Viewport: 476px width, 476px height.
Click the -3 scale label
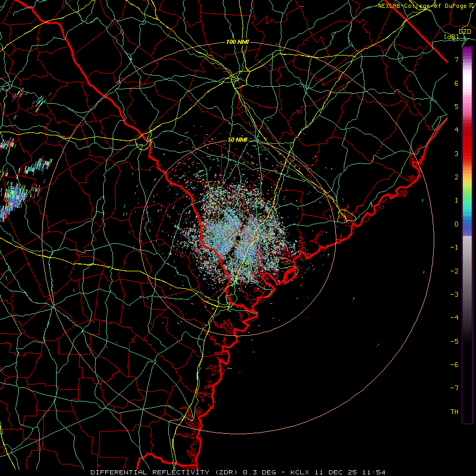tap(454, 295)
